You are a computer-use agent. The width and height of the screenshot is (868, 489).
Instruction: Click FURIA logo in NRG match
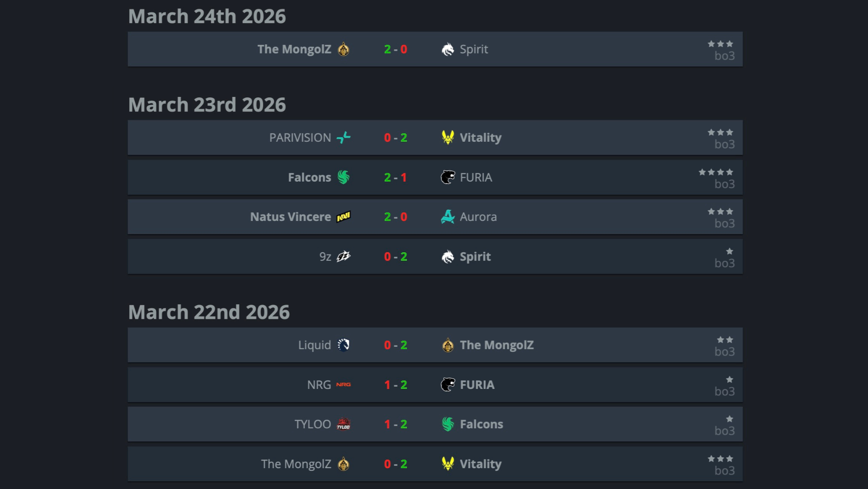448,384
